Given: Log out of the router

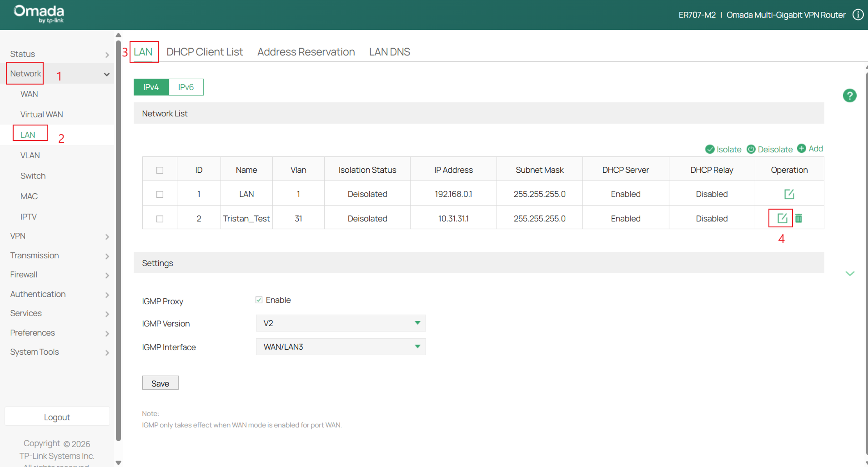Looking at the screenshot, I should 57,417.
